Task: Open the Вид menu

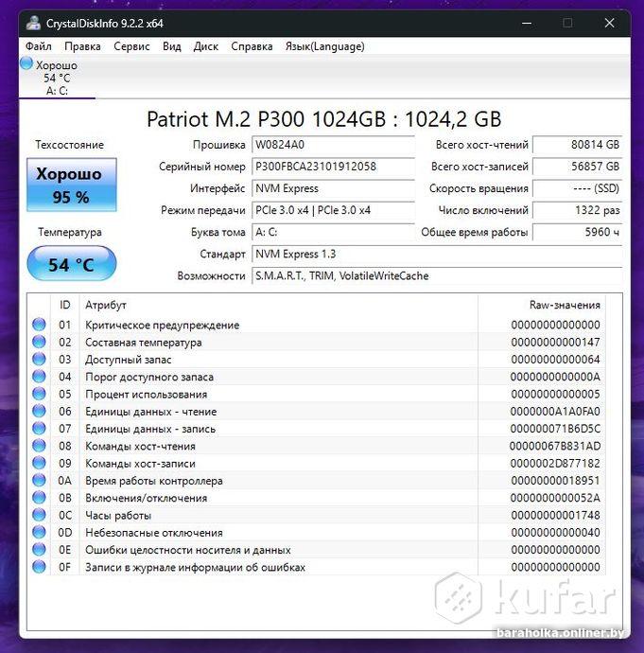Action: (172, 46)
